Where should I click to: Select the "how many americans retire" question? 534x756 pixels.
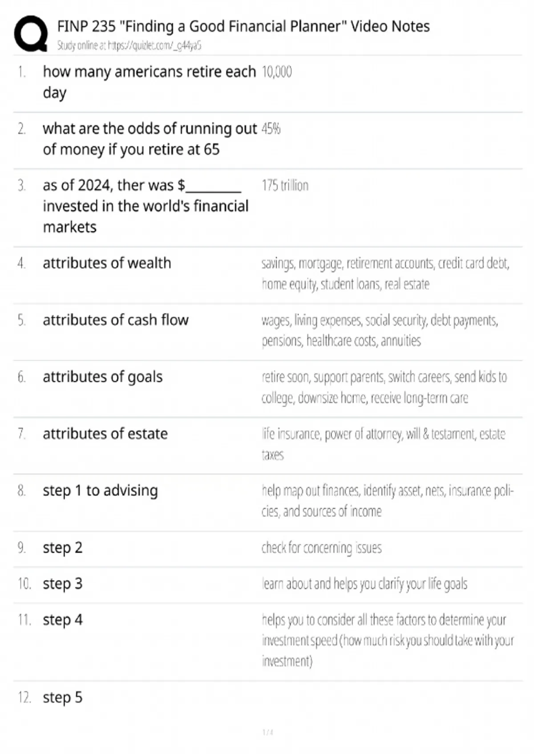point(149,82)
